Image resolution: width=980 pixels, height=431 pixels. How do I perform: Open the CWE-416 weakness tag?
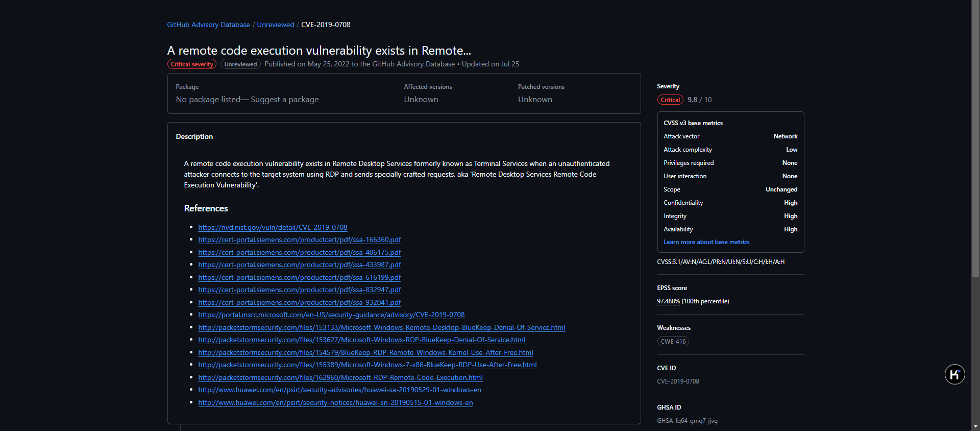673,342
